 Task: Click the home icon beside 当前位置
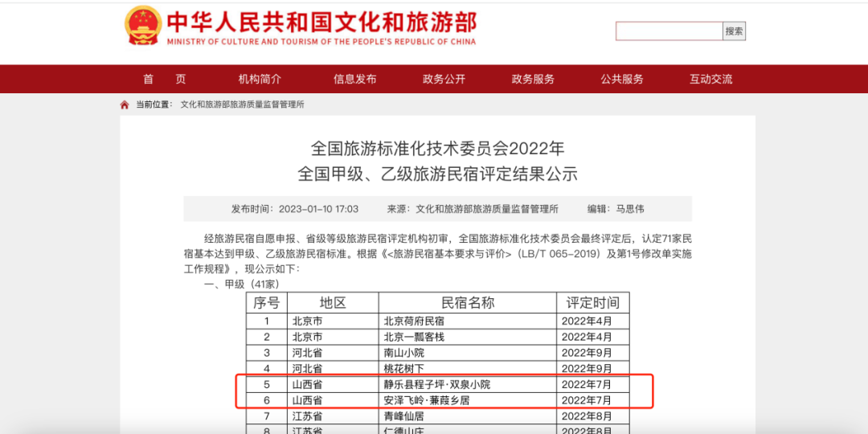pyautogui.click(x=125, y=104)
